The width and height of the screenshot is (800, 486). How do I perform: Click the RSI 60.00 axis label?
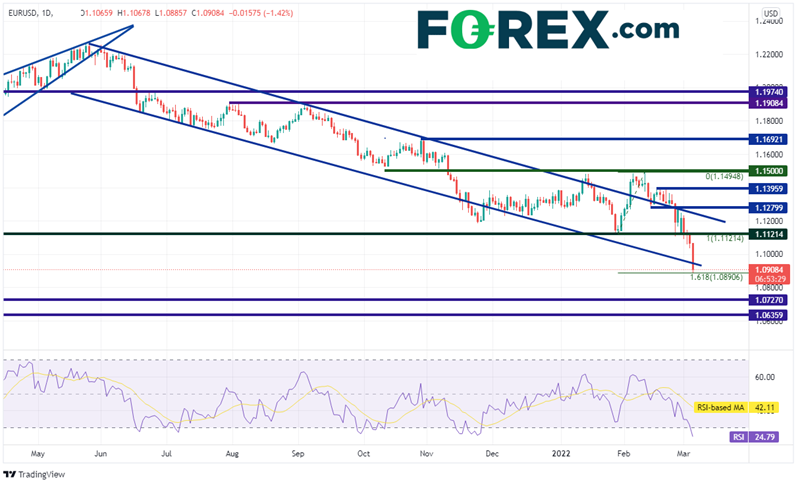click(x=765, y=377)
